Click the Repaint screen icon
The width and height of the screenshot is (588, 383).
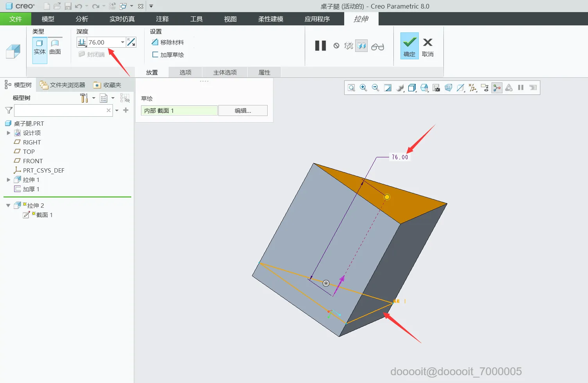tap(388, 88)
